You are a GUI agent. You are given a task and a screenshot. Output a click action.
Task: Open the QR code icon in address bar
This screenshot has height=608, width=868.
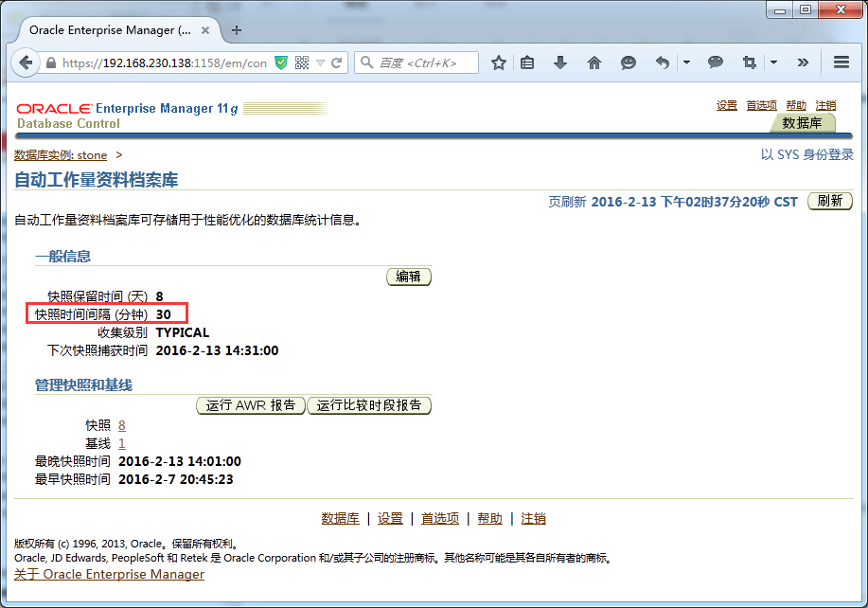[x=302, y=63]
